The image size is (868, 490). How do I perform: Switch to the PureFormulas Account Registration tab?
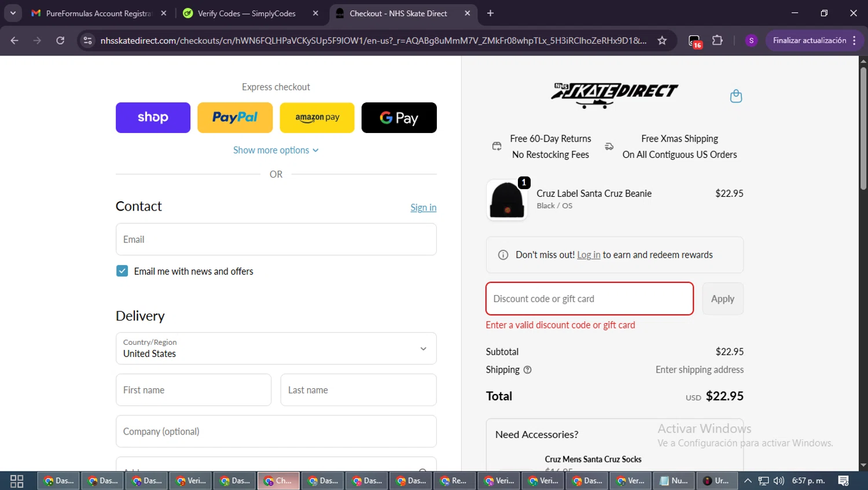[100, 13]
